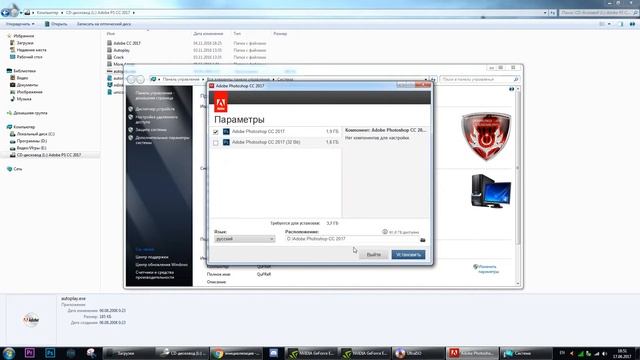Viewport: 640px width, 360px height.
Task: Toggle the Explorer preview pane icon
Action: pyautogui.click(x=621, y=24)
